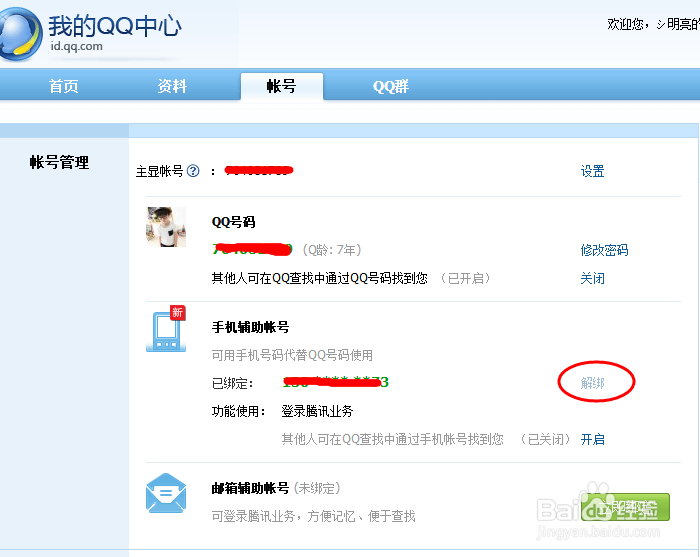
Task: Click the welcome username text at top right
Action: pyautogui.click(x=653, y=24)
